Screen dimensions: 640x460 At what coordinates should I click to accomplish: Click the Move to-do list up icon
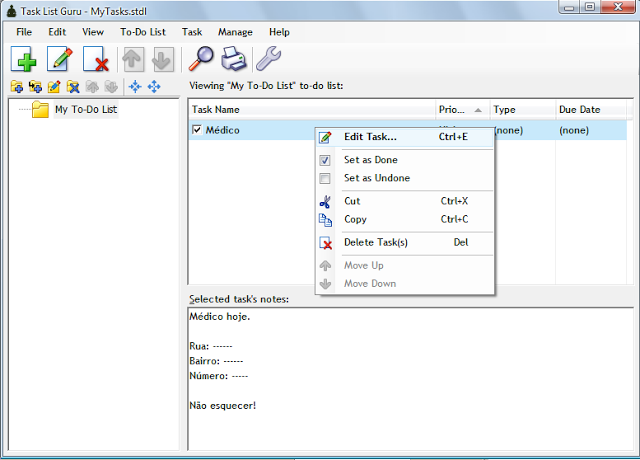(x=92, y=87)
